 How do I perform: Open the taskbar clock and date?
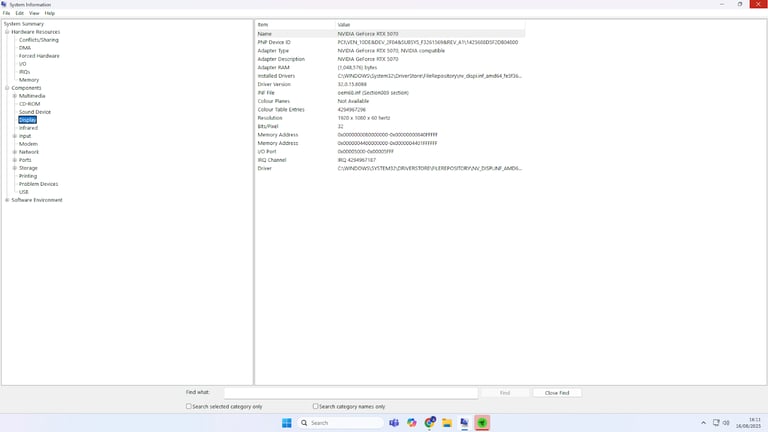pos(748,423)
